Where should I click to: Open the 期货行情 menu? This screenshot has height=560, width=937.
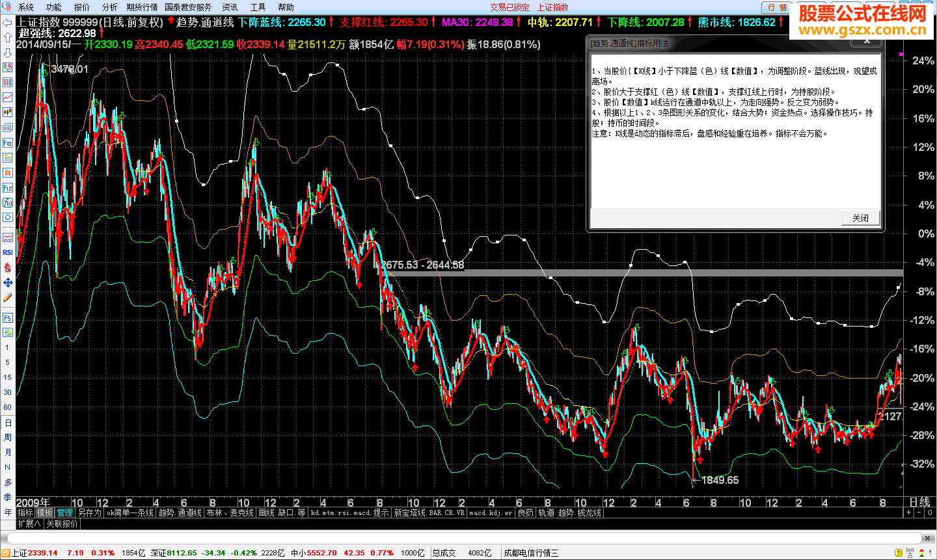click(142, 7)
